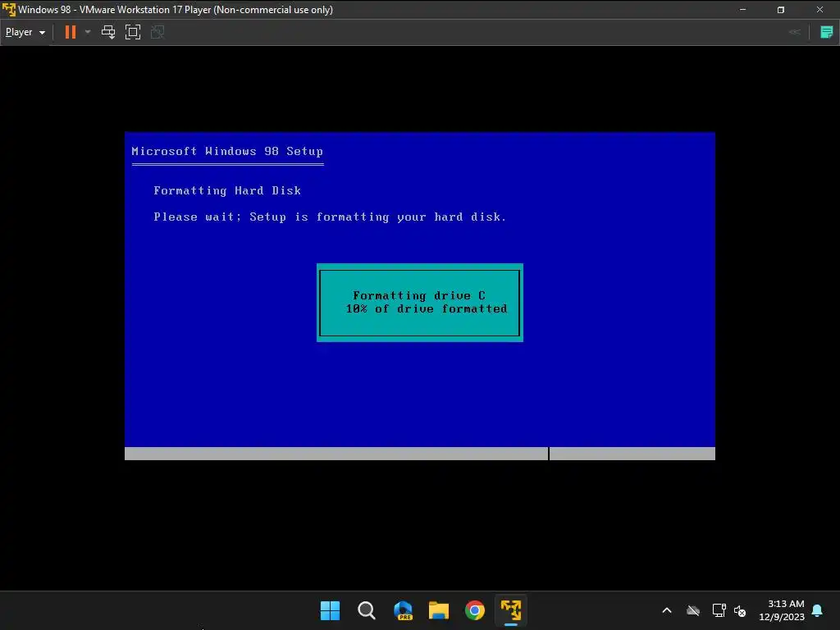Click 'Microsoft Windows 98 Setup' title text

(x=227, y=151)
